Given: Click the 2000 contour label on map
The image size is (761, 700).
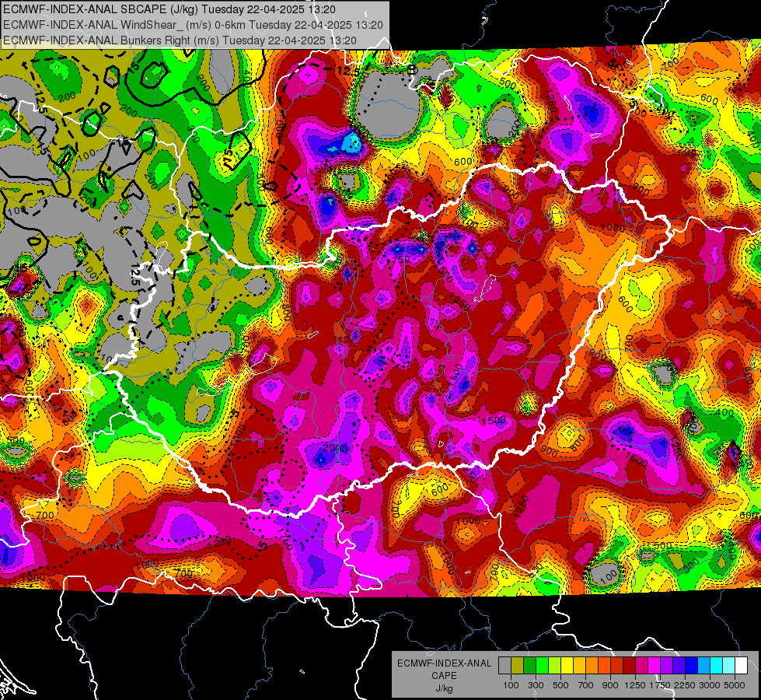Looking at the screenshot, I should click(336, 448).
